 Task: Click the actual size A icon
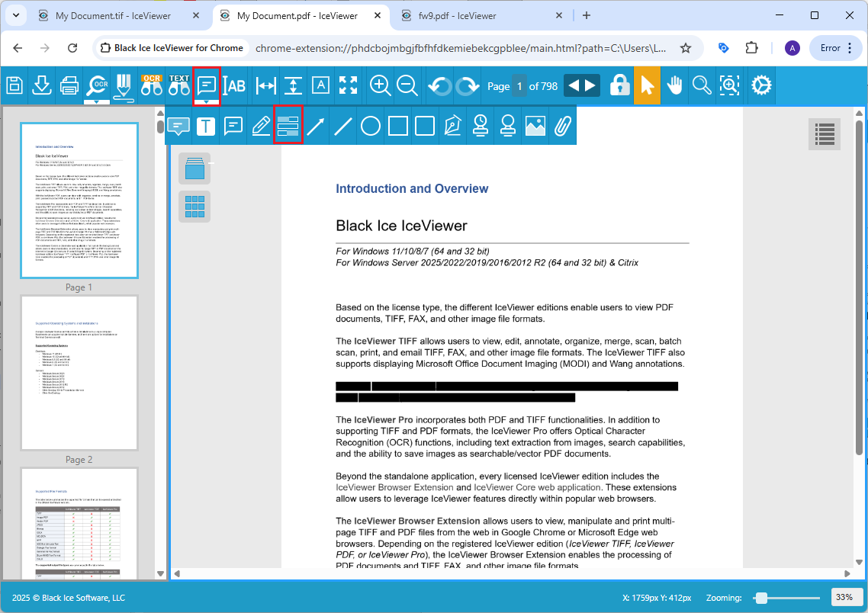320,85
